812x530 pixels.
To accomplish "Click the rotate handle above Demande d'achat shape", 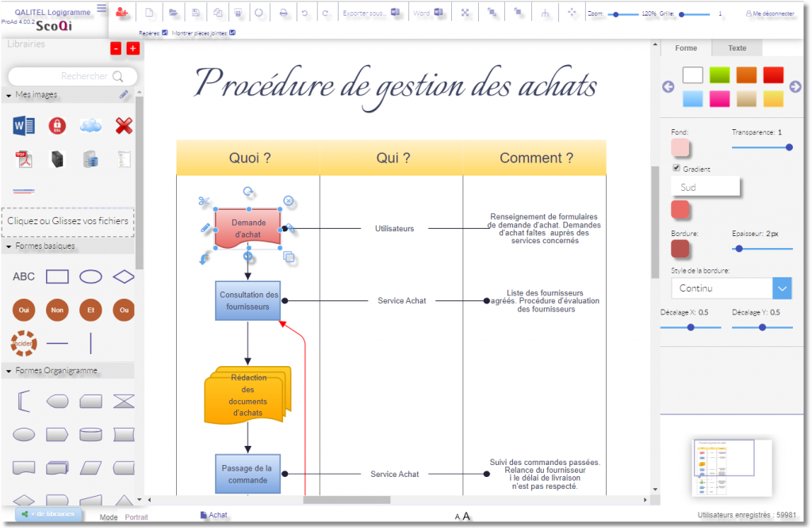I will pos(248,192).
